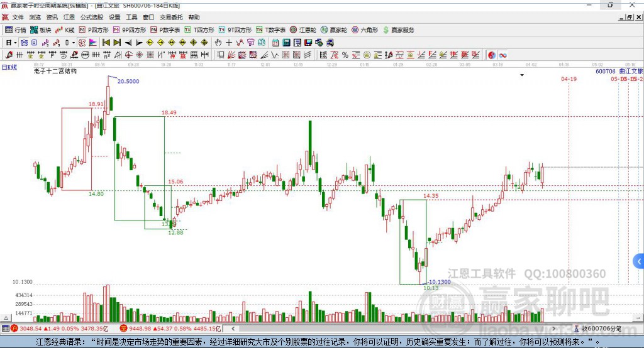Open the calendar date icon
Screen dimensions: 644x348
point(275,43)
